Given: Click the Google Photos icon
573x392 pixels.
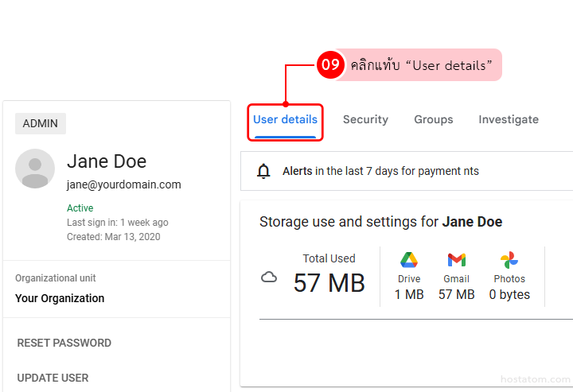Looking at the screenshot, I should tap(509, 260).
